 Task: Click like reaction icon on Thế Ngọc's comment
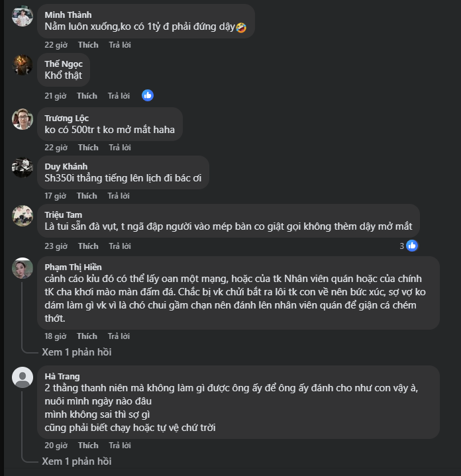[148, 95]
